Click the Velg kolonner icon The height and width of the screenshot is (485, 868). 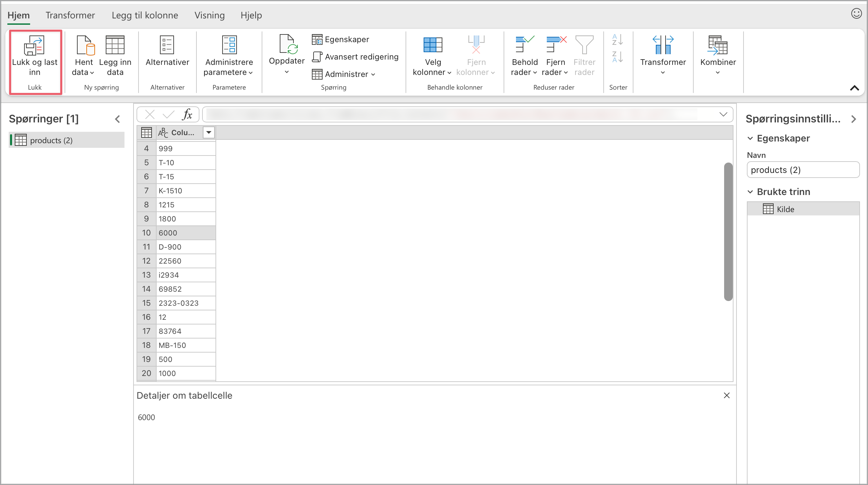(x=432, y=45)
